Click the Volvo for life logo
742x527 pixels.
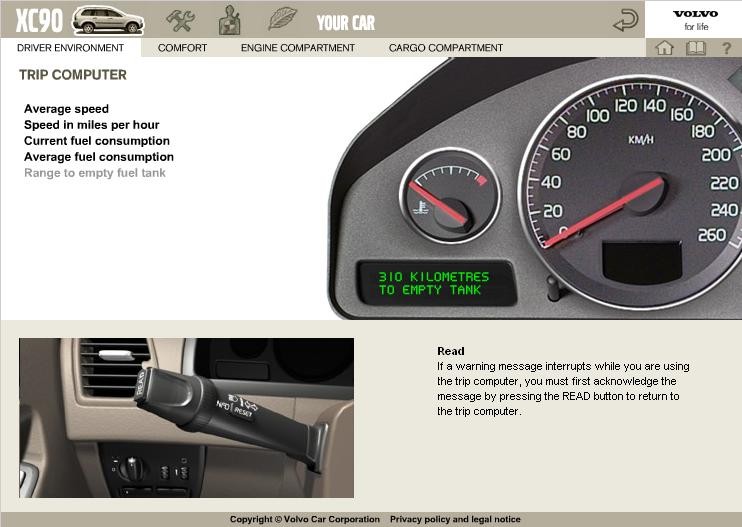[695, 20]
